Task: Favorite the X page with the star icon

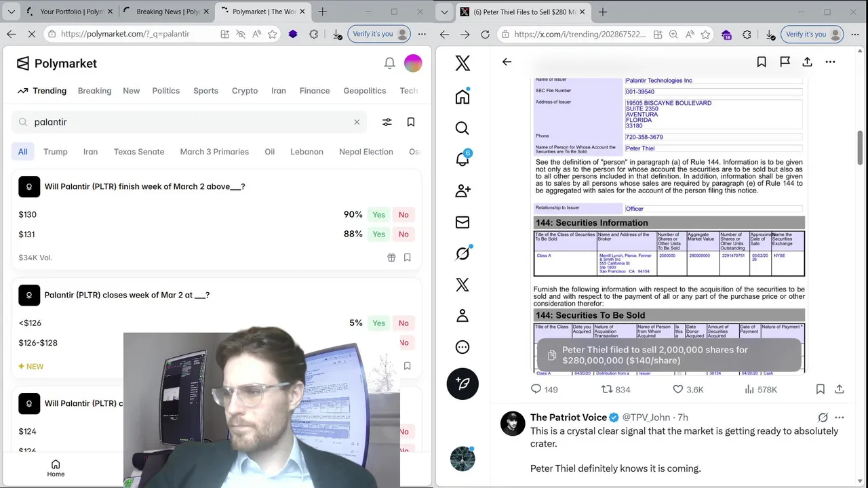Action: (705, 34)
